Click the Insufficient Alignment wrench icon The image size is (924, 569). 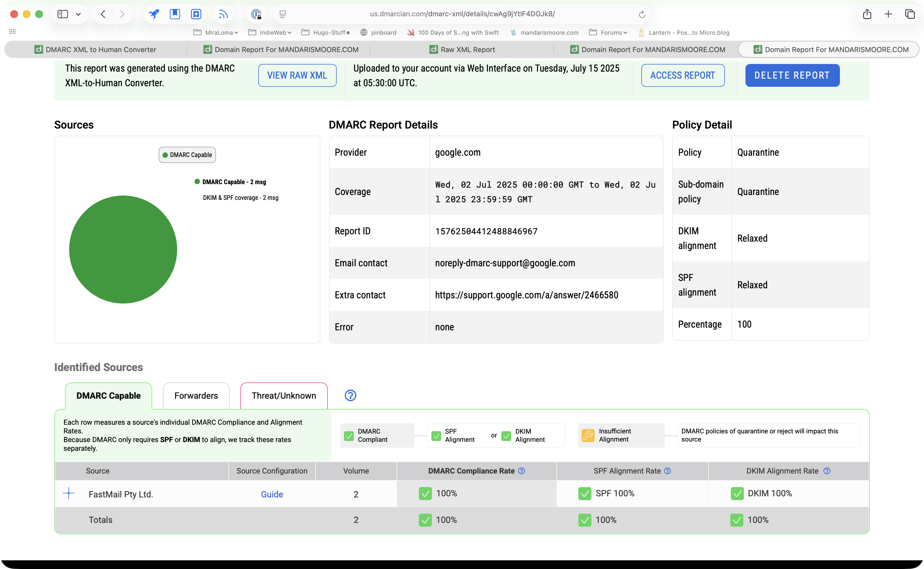pos(588,435)
